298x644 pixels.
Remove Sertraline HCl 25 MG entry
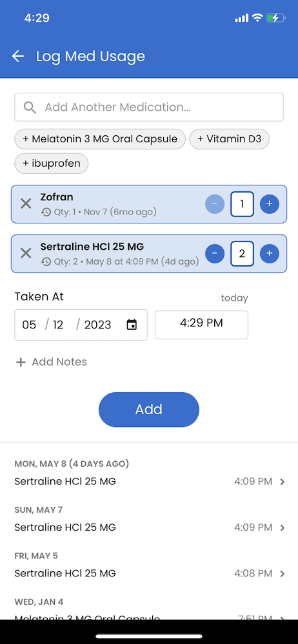[26, 253]
